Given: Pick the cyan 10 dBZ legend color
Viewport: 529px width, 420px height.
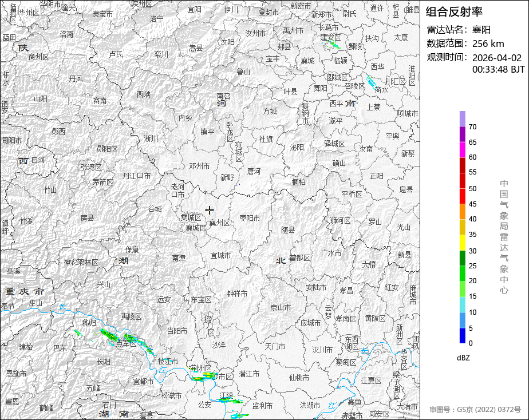Looking at the screenshot, I should tap(462, 304).
